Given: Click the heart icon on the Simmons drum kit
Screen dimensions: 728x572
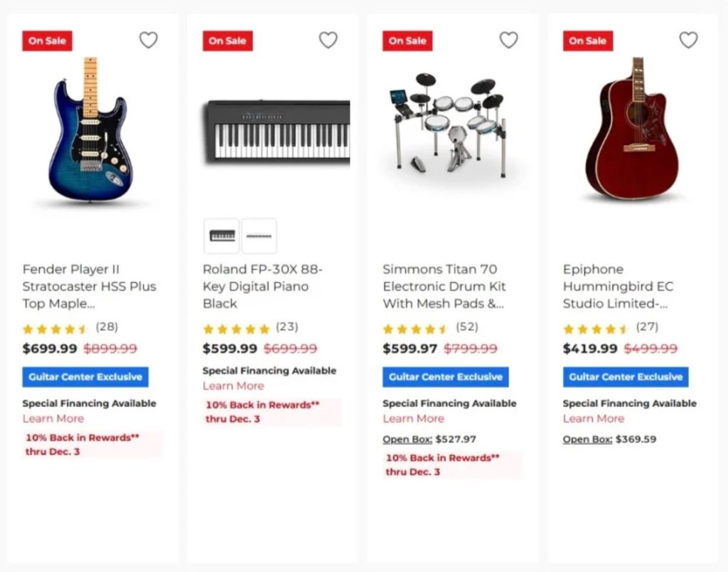Looking at the screenshot, I should point(508,41).
